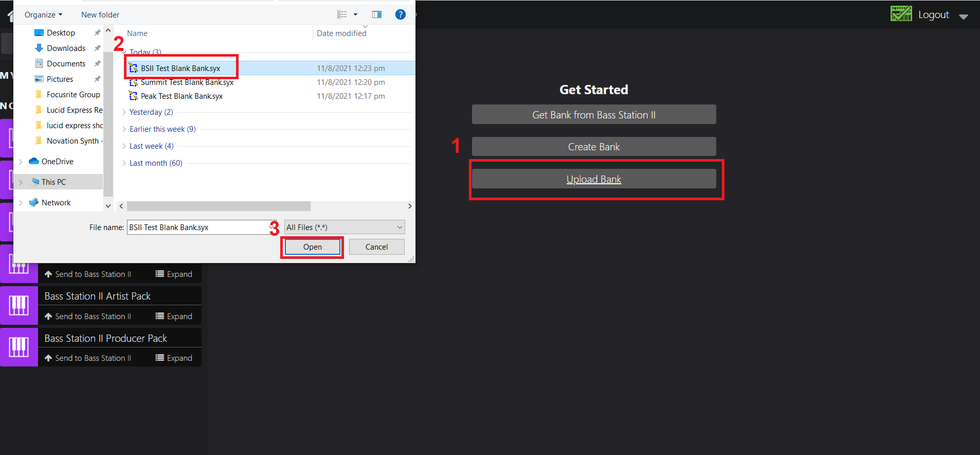Send Artist Pack to Bass Station II
Image resolution: width=980 pixels, height=455 pixels.
(x=88, y=316)
